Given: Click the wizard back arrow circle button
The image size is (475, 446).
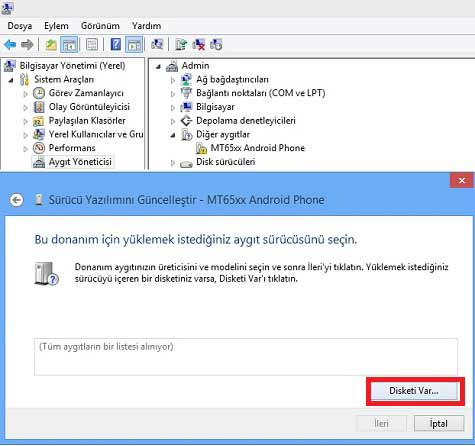Looking at the screenshot, I should pyautogui.click(x=17, y=200).
